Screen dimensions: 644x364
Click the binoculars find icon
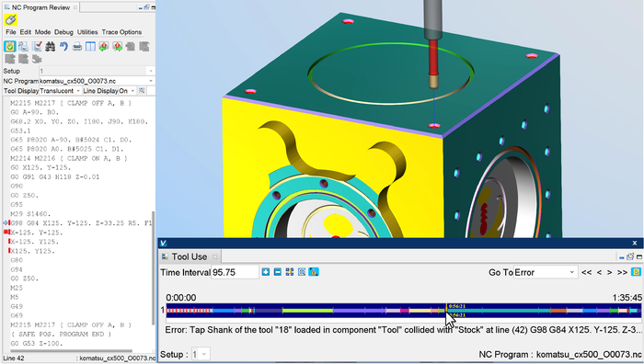coord(50,46)
